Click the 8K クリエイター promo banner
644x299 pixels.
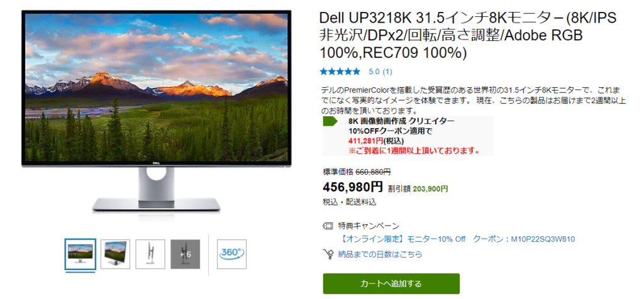408,136
